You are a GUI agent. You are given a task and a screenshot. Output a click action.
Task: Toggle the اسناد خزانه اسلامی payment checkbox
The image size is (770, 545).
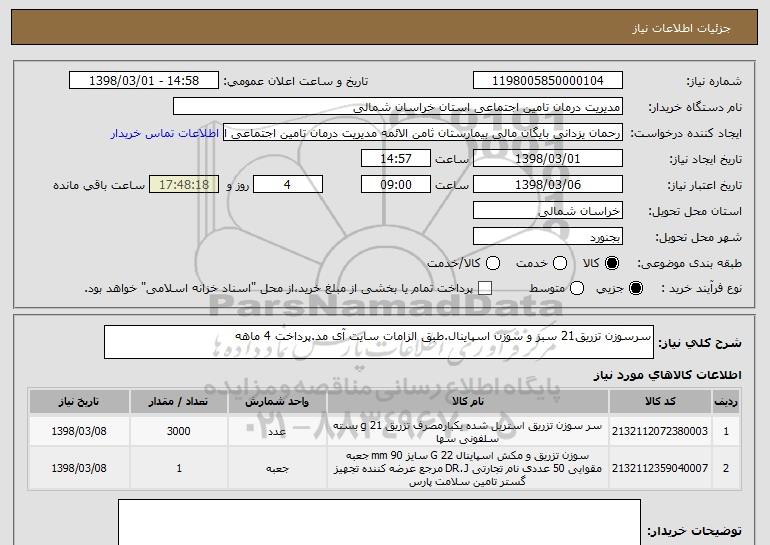(x=485, y=289)
